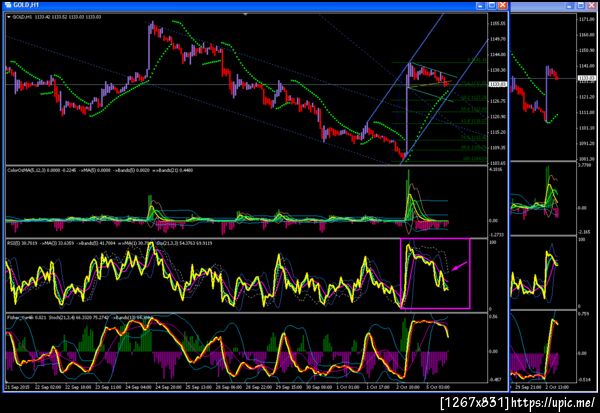Click the 1141.00 value in the right window
This screenshot has width=600, height=413.
587,66
